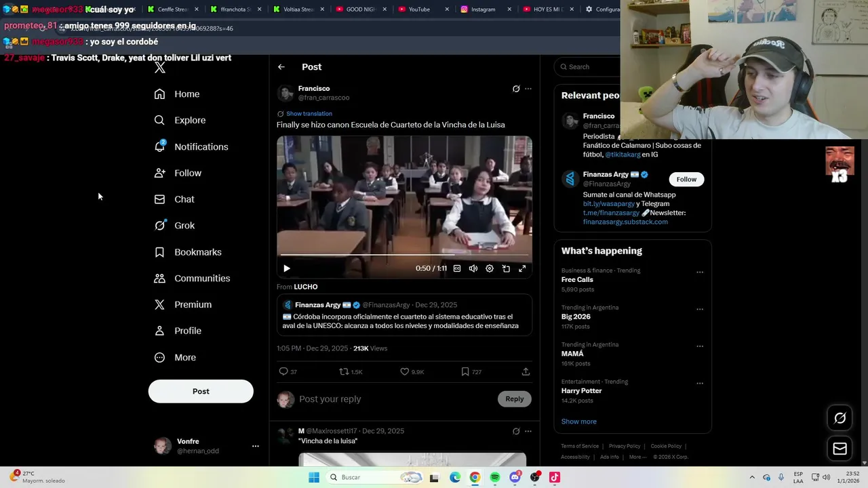This screenshot has height=488, width=868.
Task: Open the Privacy Policy footer link
Action: [625, 447]
